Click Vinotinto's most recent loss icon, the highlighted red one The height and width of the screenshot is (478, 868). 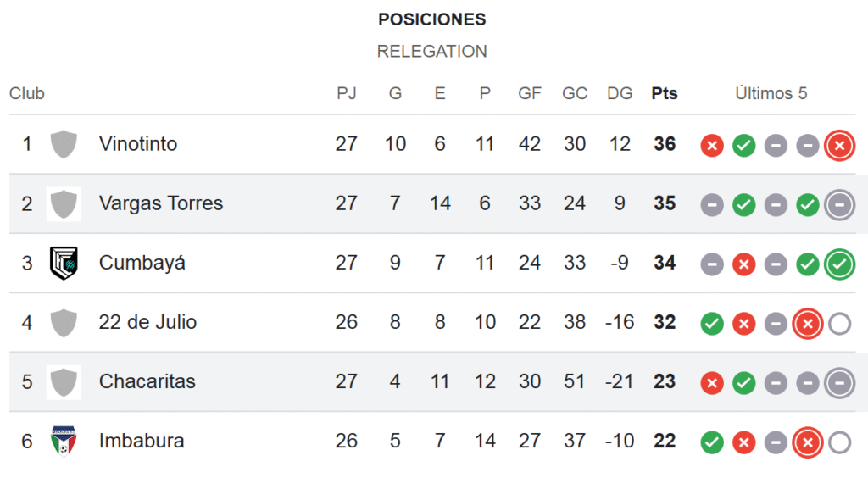(840, 146)
